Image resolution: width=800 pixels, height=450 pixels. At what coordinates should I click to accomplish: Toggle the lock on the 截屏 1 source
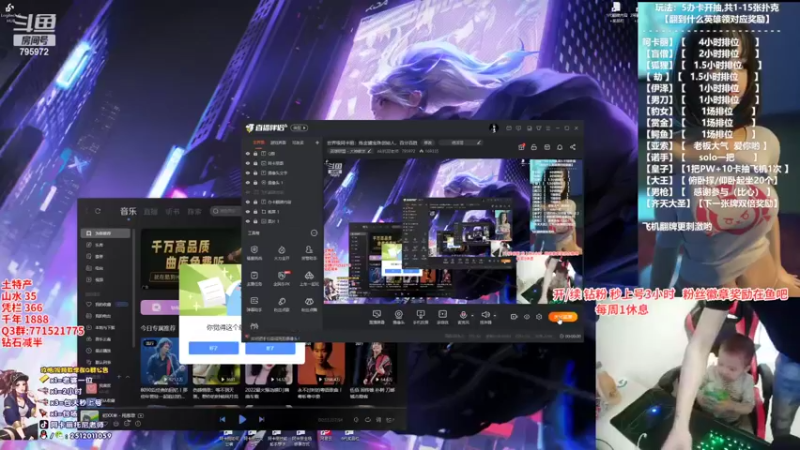pyautogui.click(x=256, y=212)
